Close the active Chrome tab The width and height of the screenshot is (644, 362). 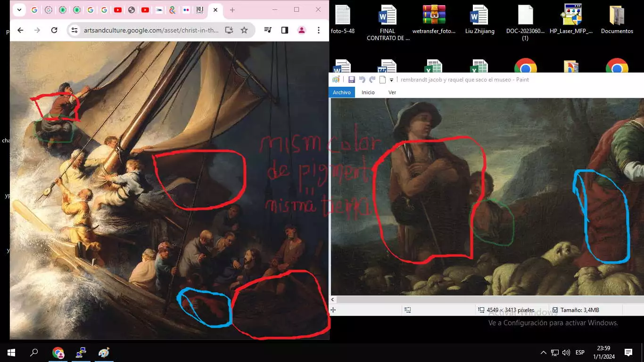point(215,10)
